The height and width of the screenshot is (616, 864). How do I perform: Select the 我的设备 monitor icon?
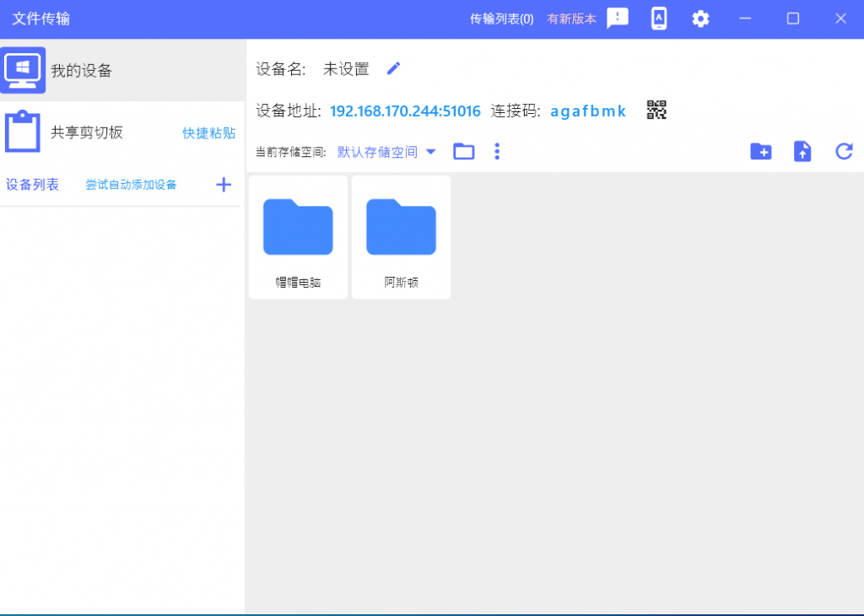pos(22,70)
